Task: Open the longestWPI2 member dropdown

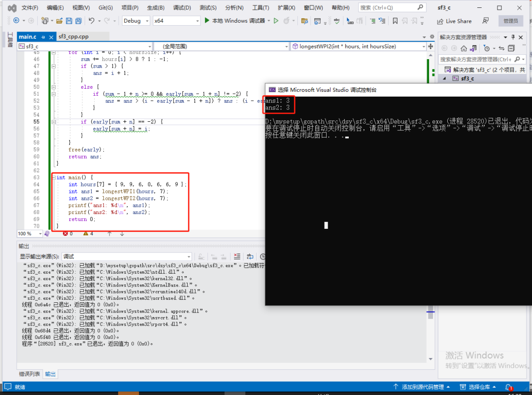Action: 359,46
